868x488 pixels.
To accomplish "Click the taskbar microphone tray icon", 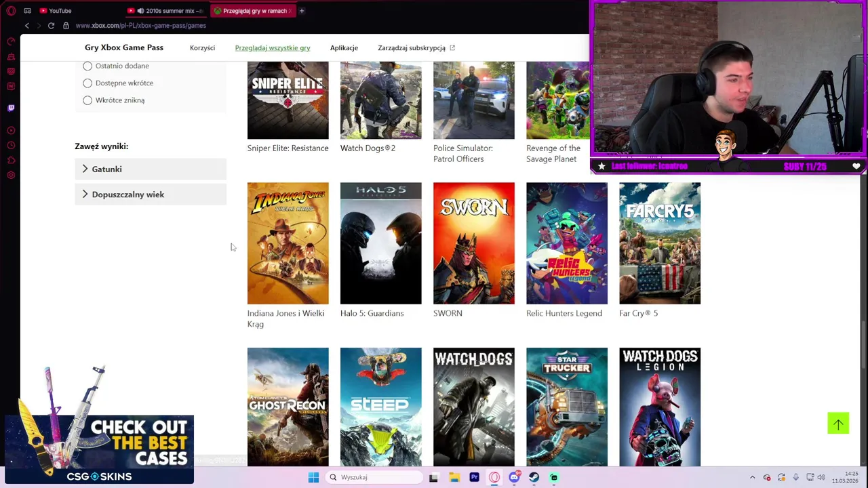I will 795,477.
